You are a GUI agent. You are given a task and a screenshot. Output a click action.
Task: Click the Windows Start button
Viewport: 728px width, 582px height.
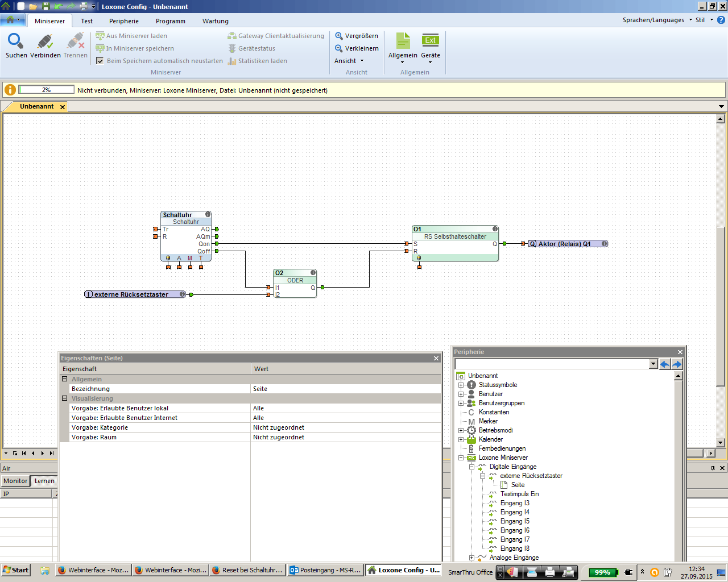click(16, 570)
